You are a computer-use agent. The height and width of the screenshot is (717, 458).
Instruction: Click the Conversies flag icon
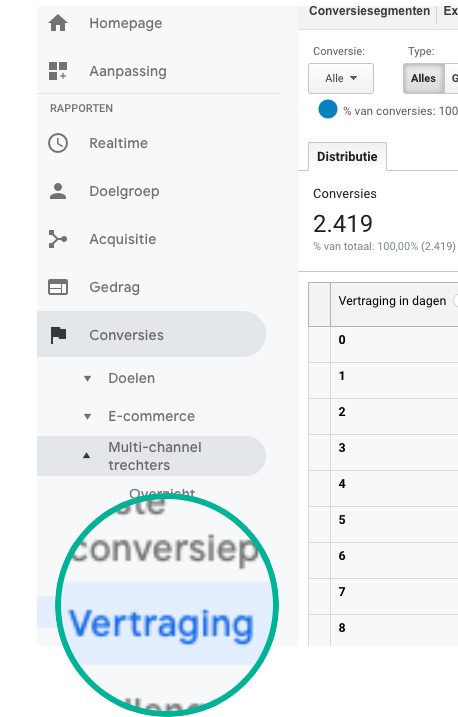coord(58,335)
